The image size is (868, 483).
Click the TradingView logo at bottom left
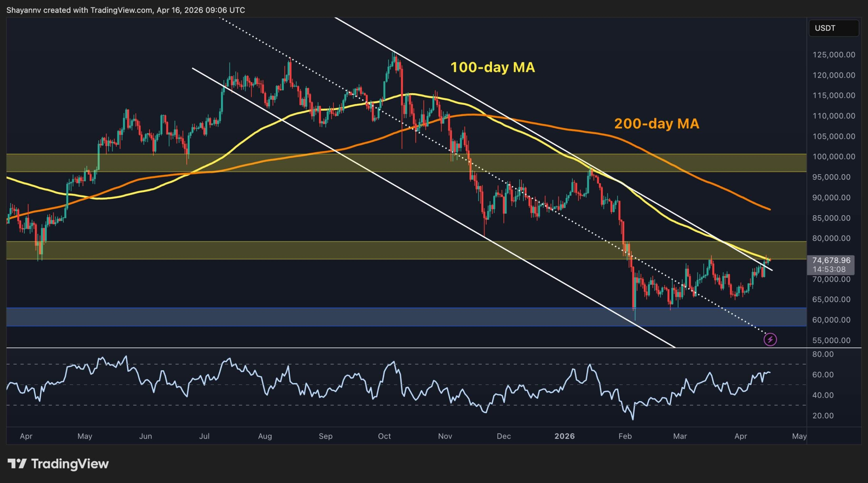click(57, 464)
